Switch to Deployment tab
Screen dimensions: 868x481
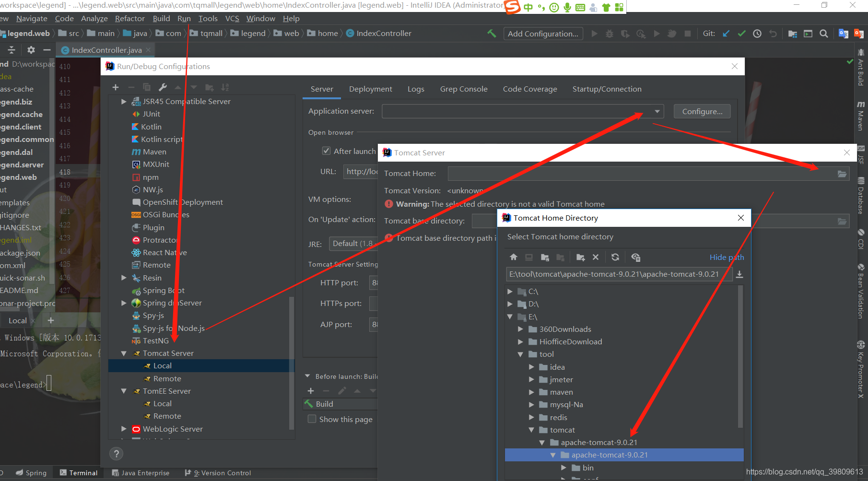tap(370, 89)
